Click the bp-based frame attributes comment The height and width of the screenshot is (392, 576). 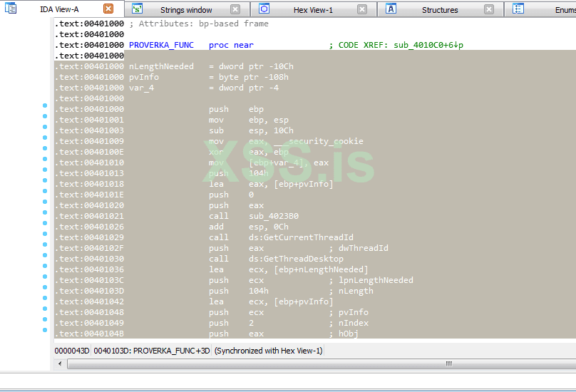click(199, 24)
